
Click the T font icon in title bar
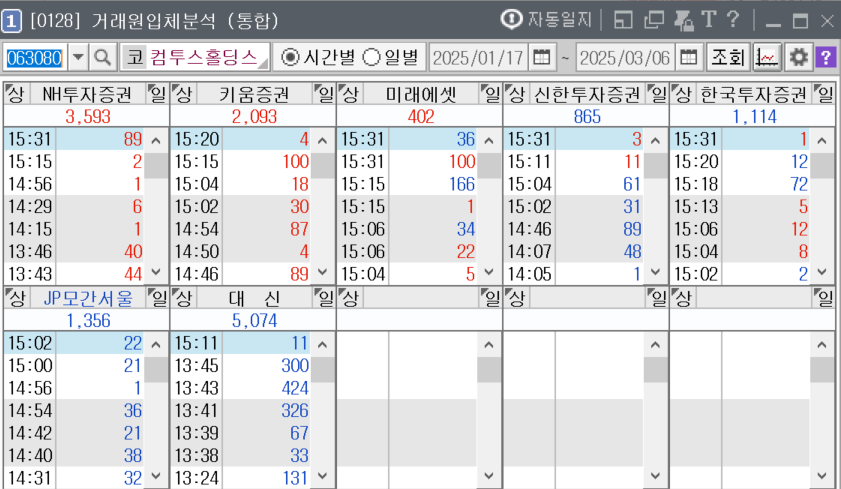click(x=708, y=19)
